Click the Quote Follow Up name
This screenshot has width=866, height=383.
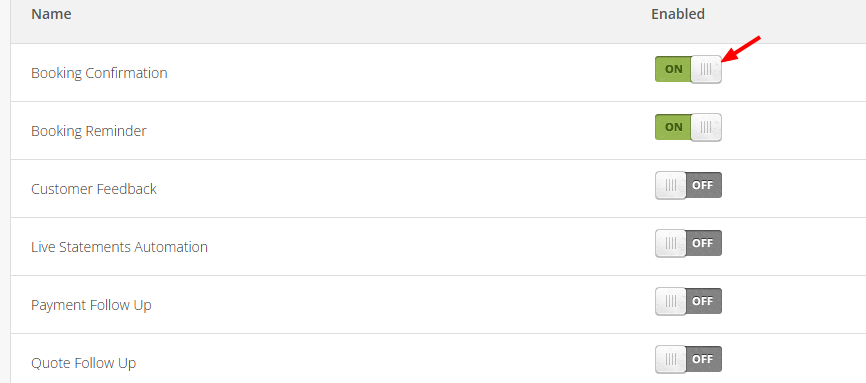(x=83, y=363)
